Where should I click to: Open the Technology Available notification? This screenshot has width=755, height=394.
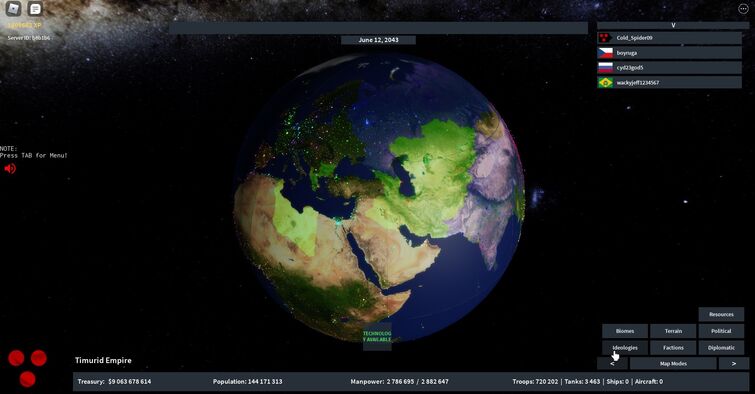click(377, 337)
